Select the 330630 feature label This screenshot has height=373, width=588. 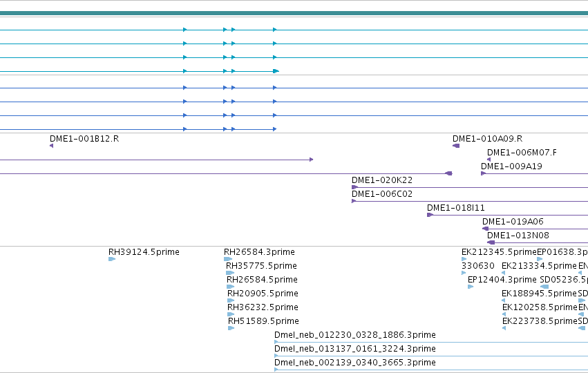coord(477,266)
